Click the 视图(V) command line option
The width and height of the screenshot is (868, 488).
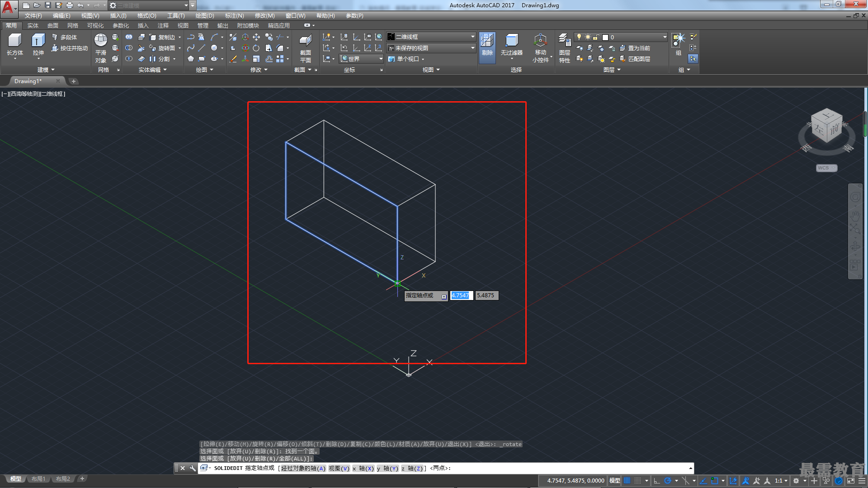pos(339,468)
